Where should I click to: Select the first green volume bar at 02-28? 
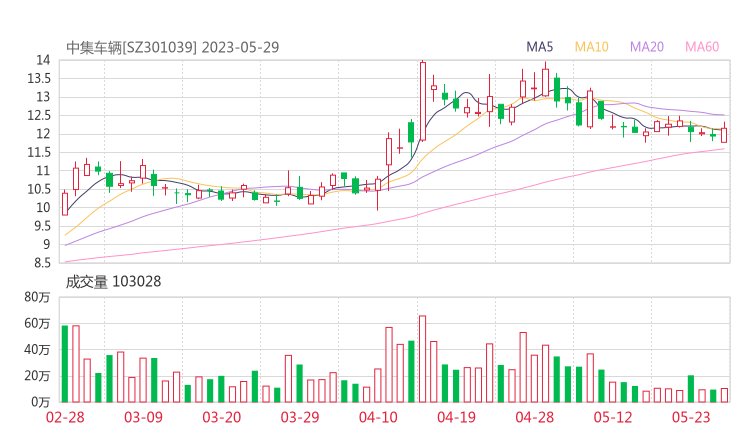point(65,364)
